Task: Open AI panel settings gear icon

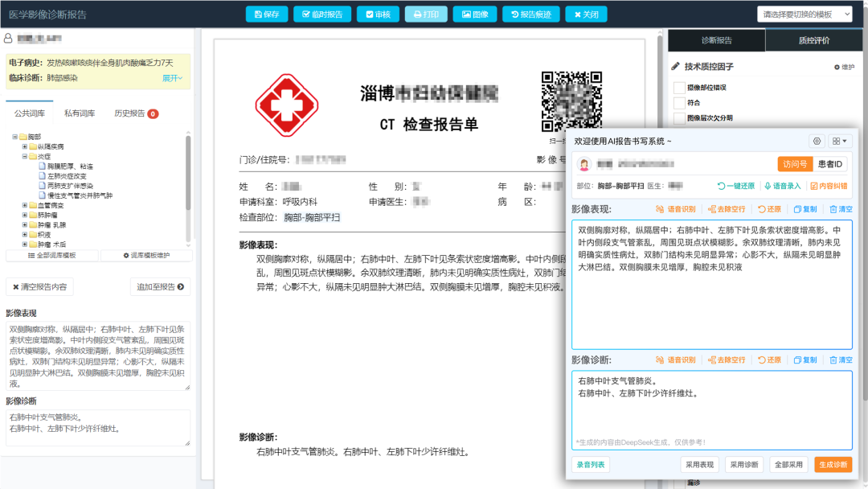Action: (x=817, y=141)
